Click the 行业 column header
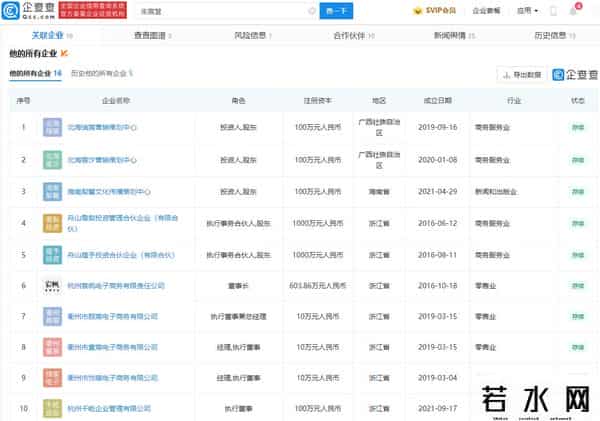The width and height of the screenshot is (600, 421). pos(514,101)
